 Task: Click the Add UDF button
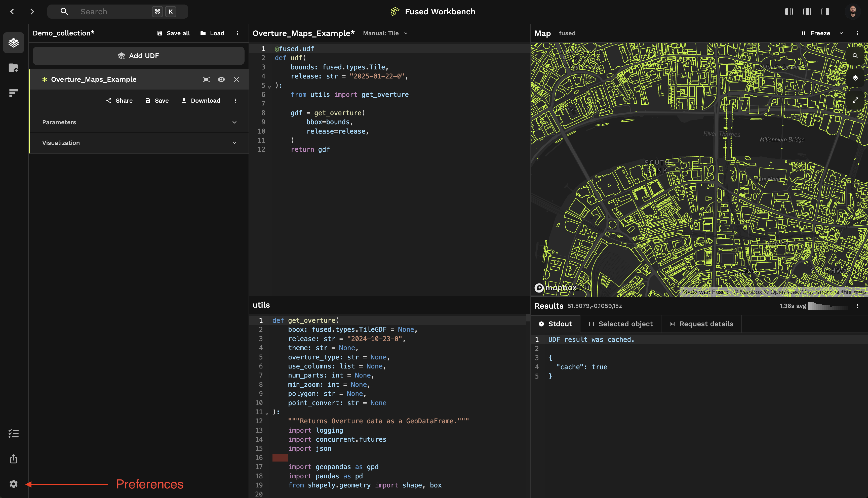tap(139, 56)
